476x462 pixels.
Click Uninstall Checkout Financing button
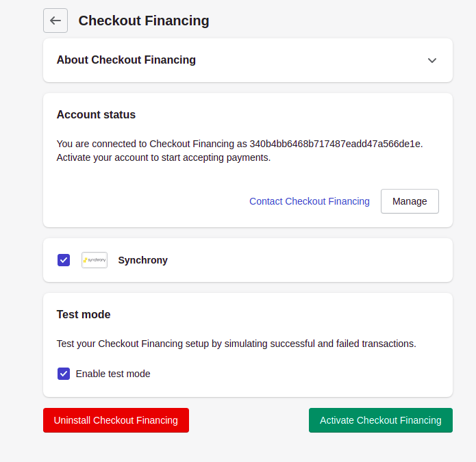pos(116,420)
